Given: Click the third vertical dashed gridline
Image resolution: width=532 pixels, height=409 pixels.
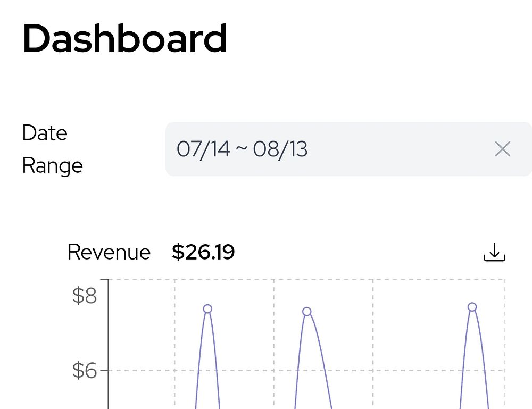Looking at the screenshot, I should pos(373,344).
